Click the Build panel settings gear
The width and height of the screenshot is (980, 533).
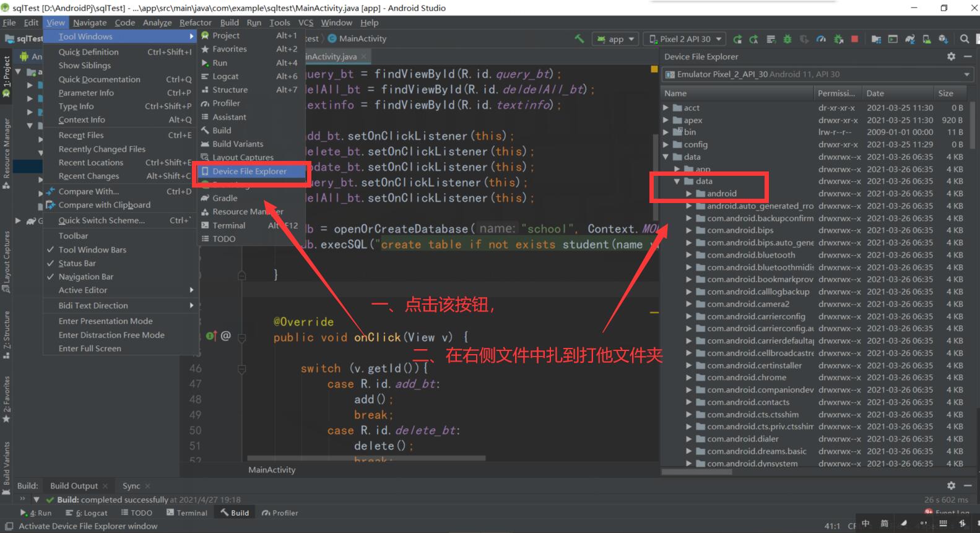point(951,486)
